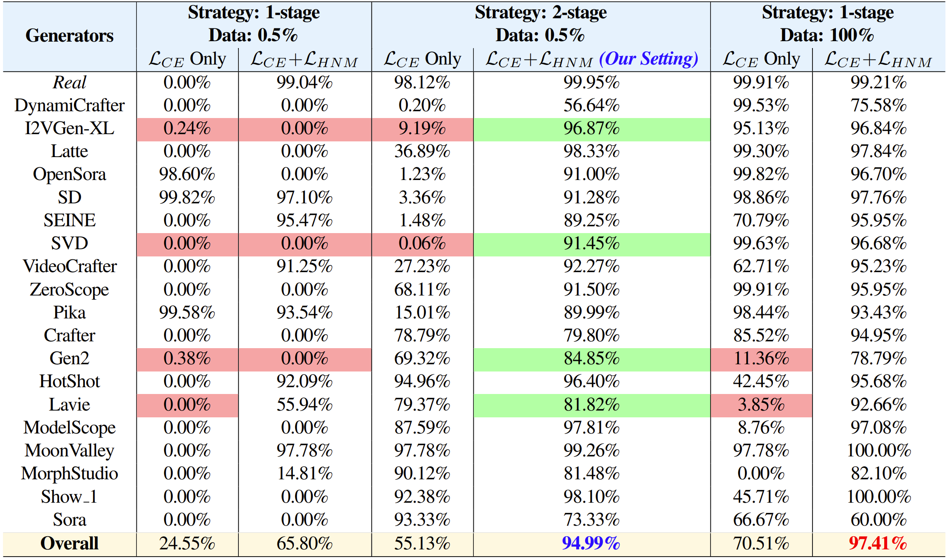
Task: Click the green 96.87% I2VGen-XL cell
Action: coord(591,129)
